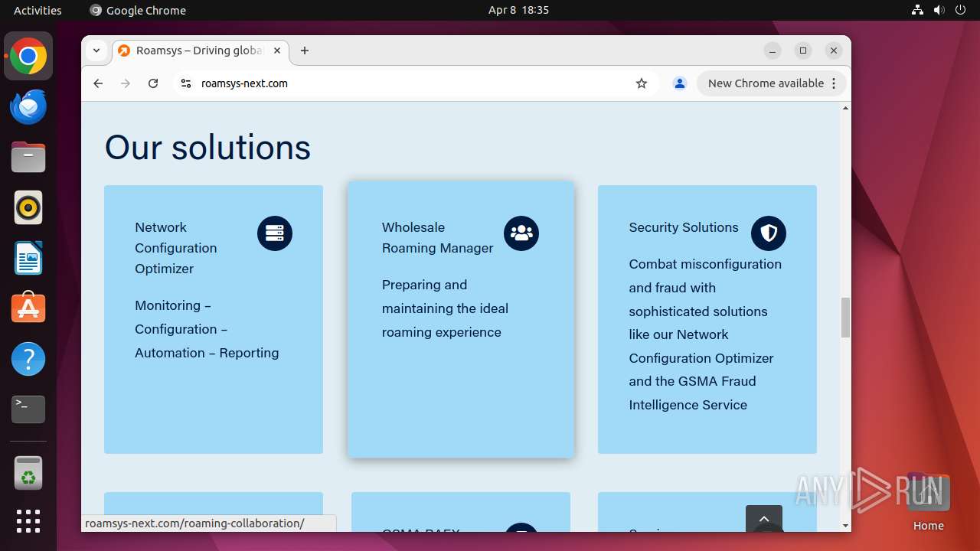
Task: Click the Network Configuration Optimizer server icon
Action: coord(275,233)
